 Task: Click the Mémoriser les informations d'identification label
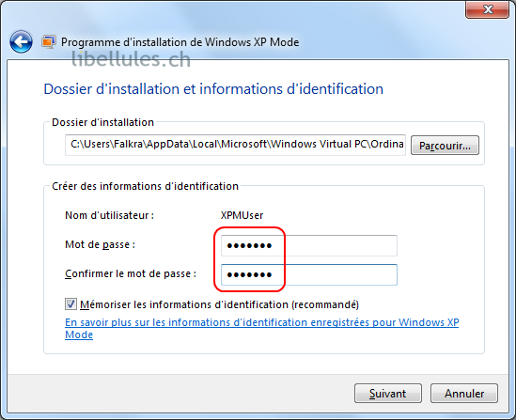pyautogui.click(x=220, y=304)
